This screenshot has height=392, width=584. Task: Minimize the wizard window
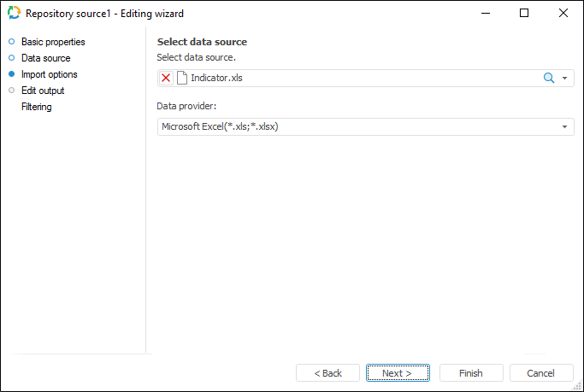pyautogui.click(x=485, y=14)
